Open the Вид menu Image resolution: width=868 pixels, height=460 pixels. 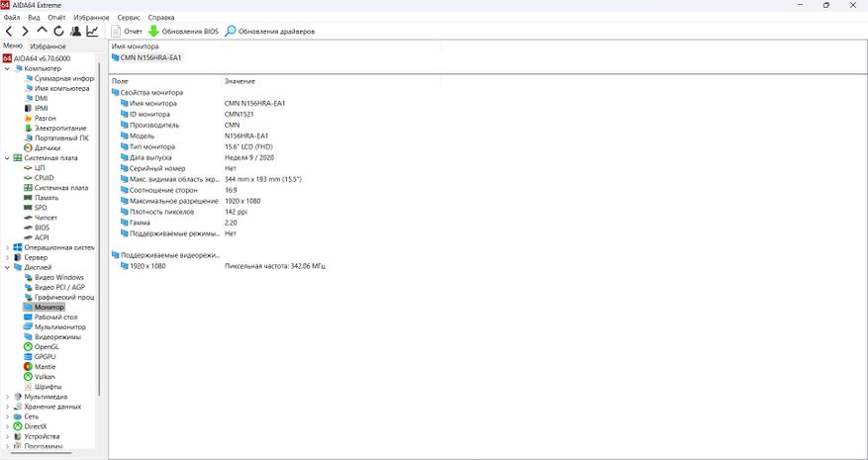(x=34, y=18)
